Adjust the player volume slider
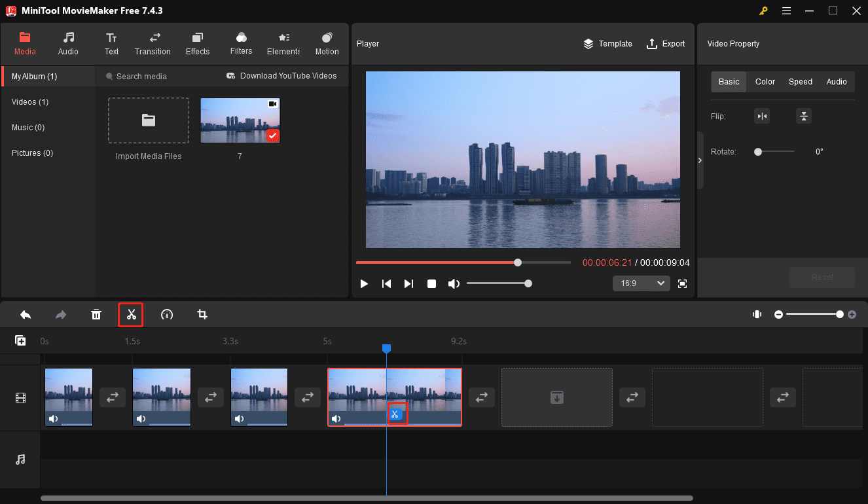 [x=498, y=283]
